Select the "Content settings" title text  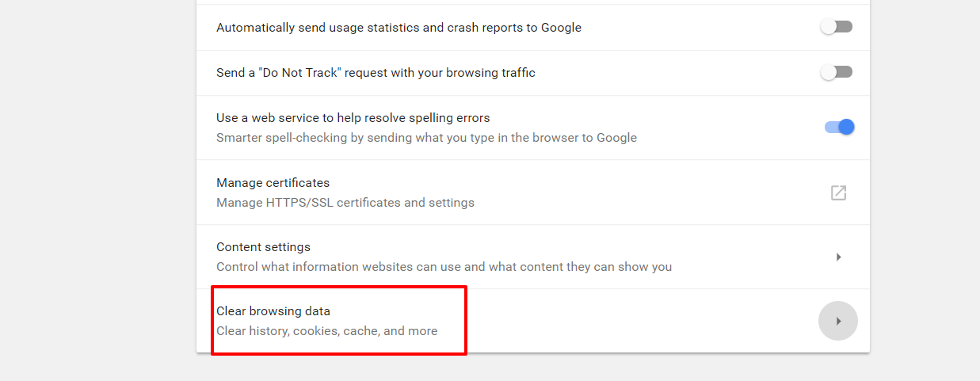pos(263,247)
